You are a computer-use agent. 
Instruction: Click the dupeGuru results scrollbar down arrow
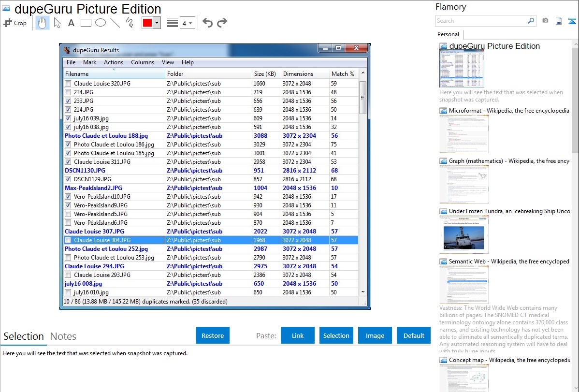363,292
